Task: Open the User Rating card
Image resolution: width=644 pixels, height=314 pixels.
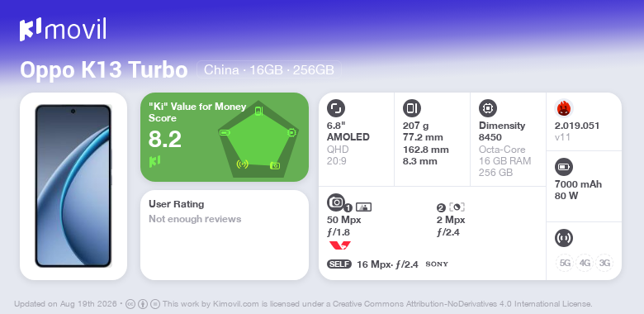Action: point(225,235)
